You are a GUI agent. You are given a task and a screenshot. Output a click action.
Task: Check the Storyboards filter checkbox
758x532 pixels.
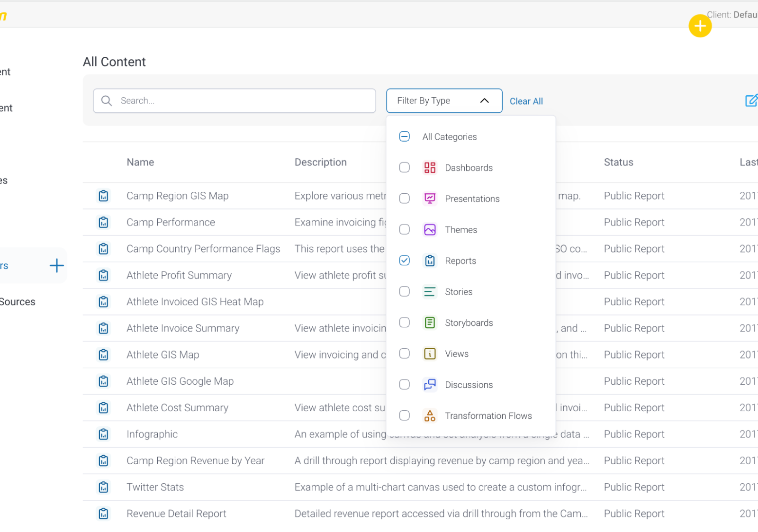tap(404, 323)
